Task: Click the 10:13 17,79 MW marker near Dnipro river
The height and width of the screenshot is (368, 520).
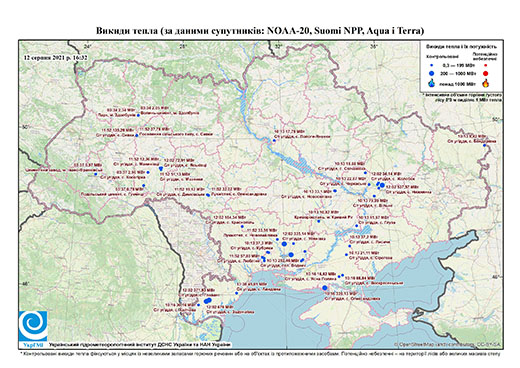Action: click(274, 141)
